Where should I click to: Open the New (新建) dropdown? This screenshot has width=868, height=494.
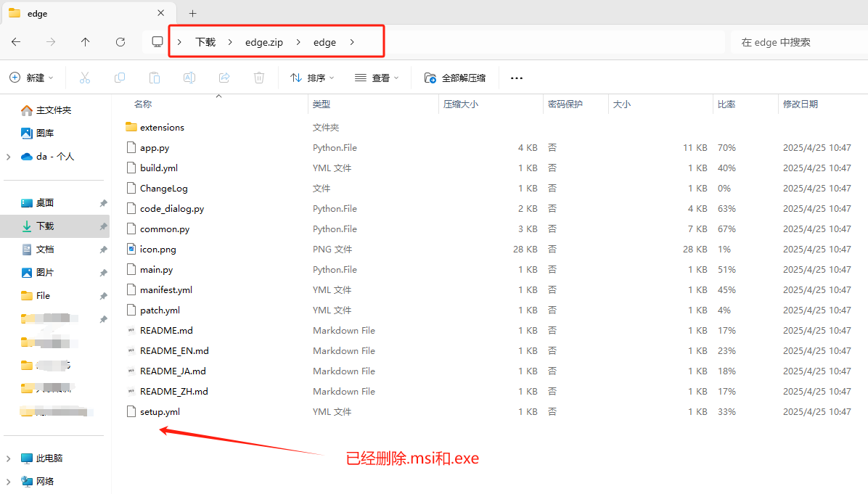tap(31, 78)
